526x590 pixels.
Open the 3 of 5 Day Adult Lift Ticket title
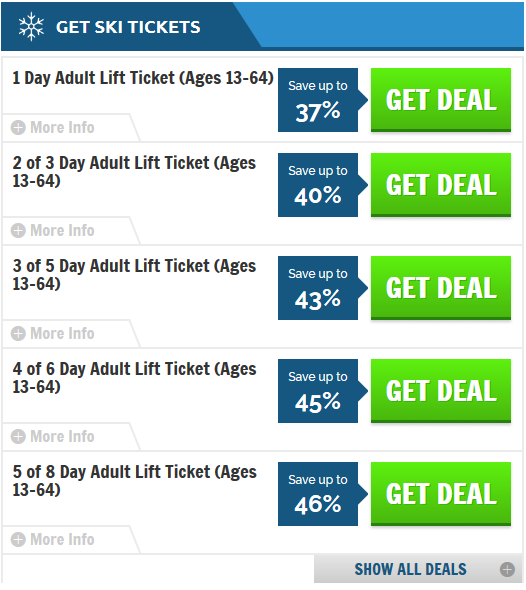coord(134,275)
